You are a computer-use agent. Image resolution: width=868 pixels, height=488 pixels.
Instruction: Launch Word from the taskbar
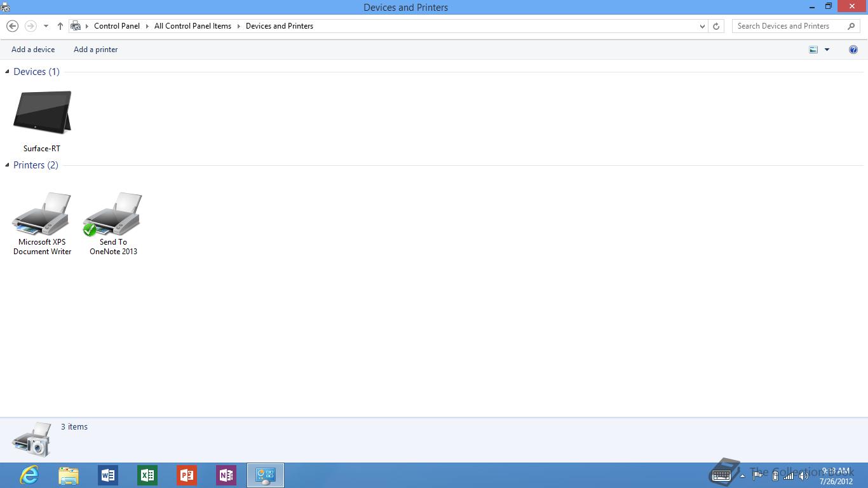coord(108,475)
